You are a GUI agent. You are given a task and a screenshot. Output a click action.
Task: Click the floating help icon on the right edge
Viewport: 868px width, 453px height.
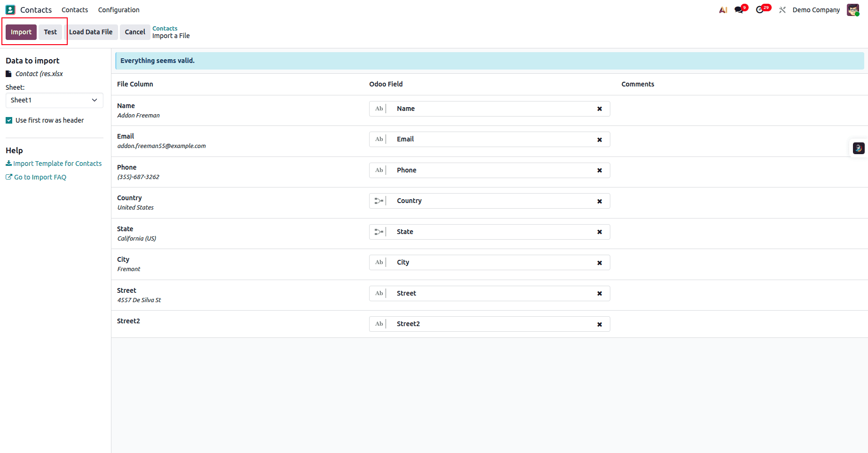click(x=859, y=148)
